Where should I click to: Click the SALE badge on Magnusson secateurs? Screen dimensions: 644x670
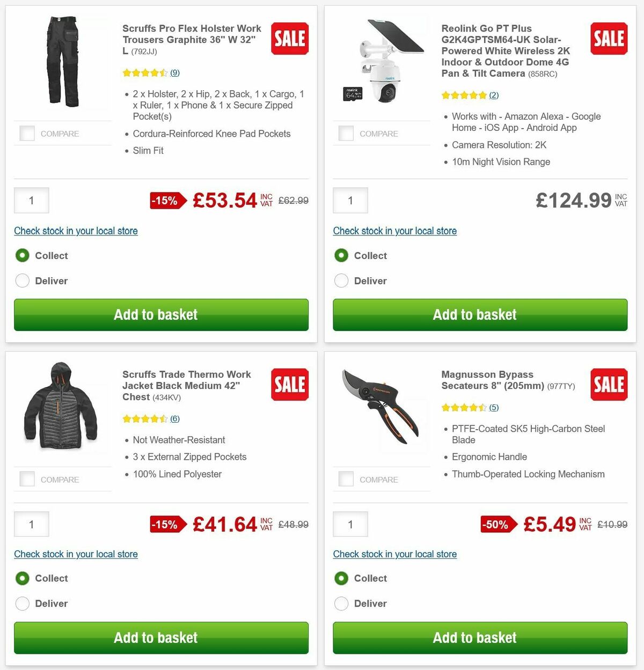tap(609, 385)
